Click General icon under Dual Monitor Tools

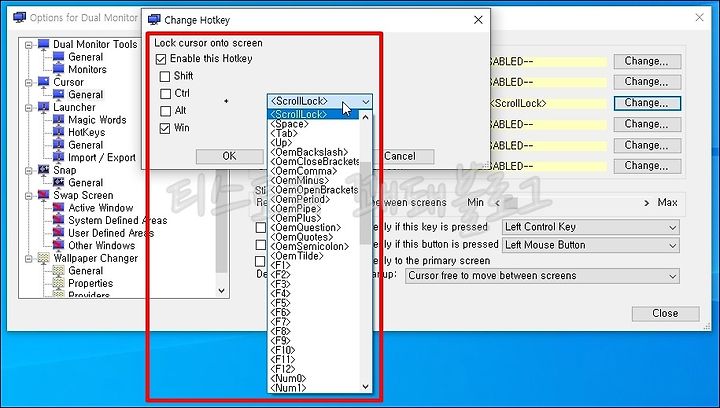tap(59, 57)
